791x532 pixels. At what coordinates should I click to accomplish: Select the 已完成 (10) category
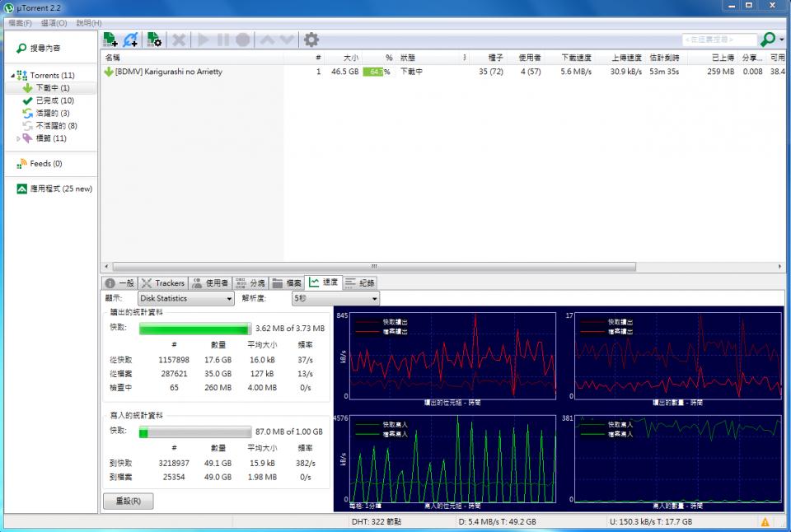(x=54, y=100)
